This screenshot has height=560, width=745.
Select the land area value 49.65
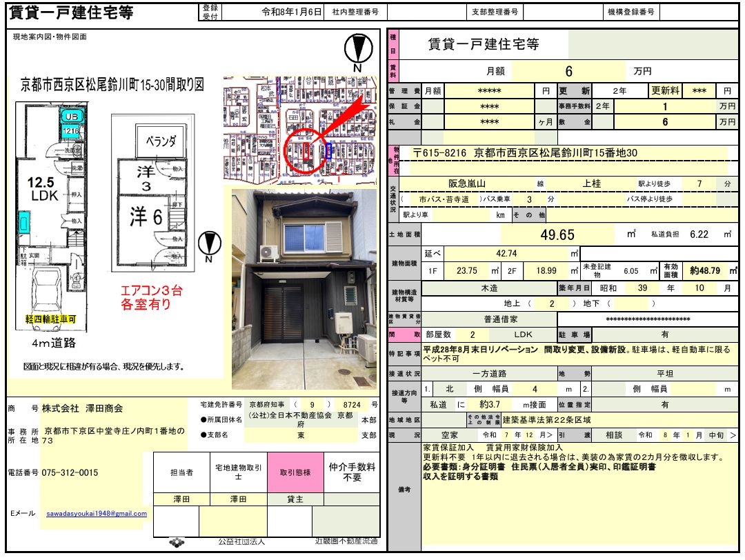coord(557,234)
